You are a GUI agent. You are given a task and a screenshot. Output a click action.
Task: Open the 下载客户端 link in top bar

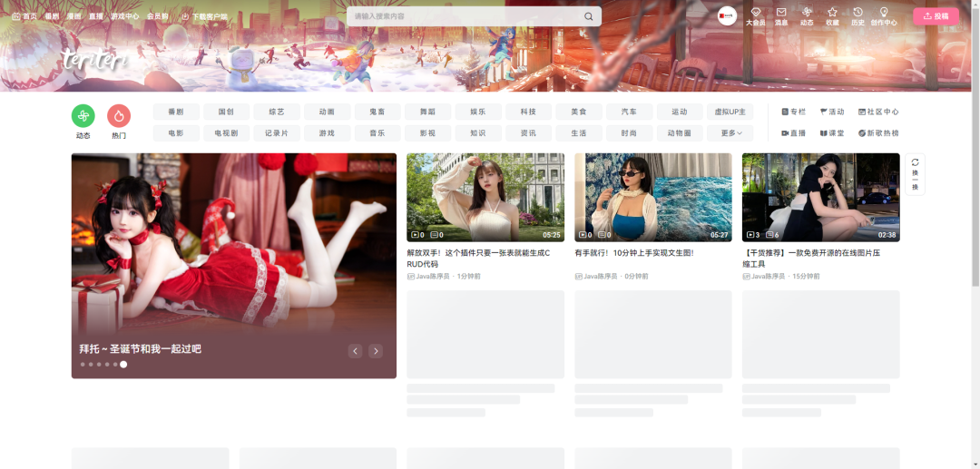click(204, 16)
